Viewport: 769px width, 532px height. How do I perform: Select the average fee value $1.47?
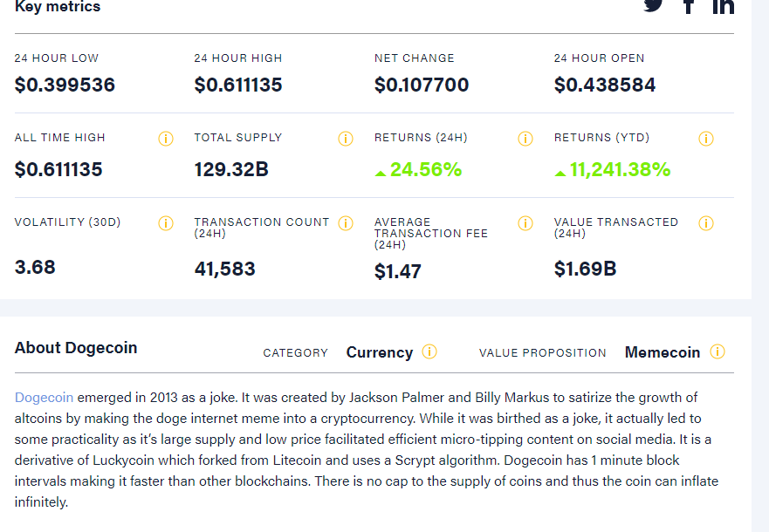pyautogui.click(x=398, y=271)
